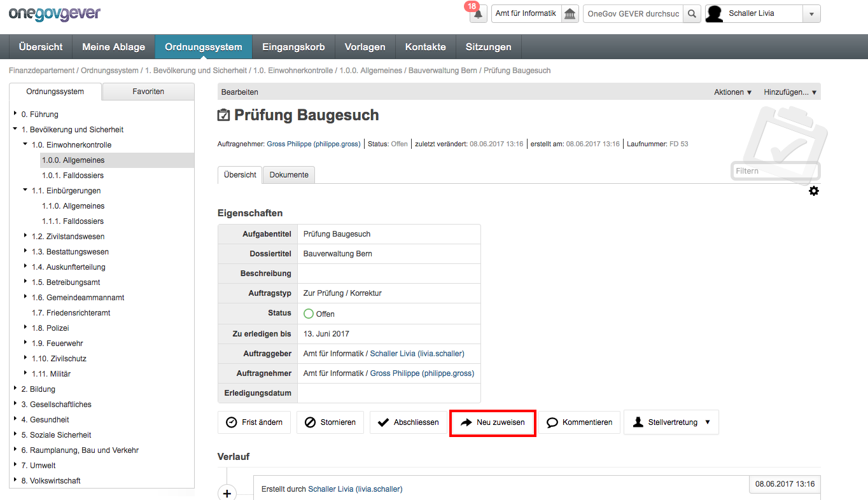Click Bauverwaltung Bern breadcrumb link
This screenshot has height=500, width=868.
[443, 71]
